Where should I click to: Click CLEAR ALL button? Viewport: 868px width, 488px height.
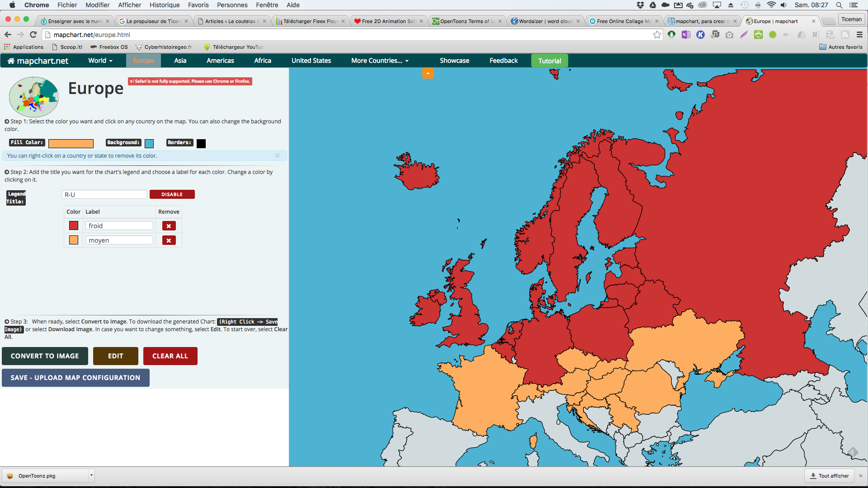point(170,355)
